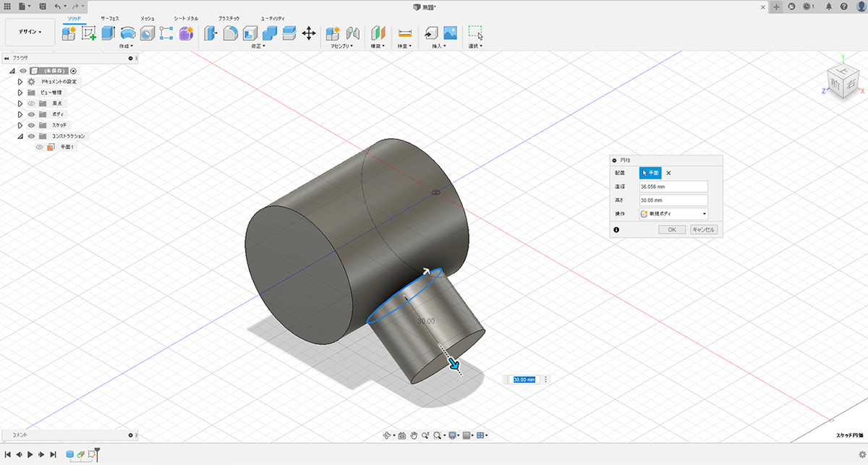Expand the スケッチ folder in browser
The height and width of the screenshot is (465, 868).
click(x=20, y=125)
